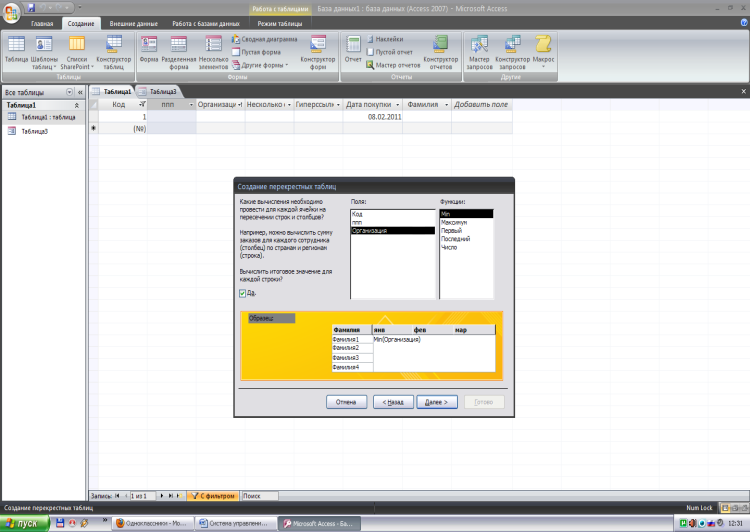Click the Save icon in quick access toolbar
This screenshot has width=750, height=532.
[x=32, y=8]
